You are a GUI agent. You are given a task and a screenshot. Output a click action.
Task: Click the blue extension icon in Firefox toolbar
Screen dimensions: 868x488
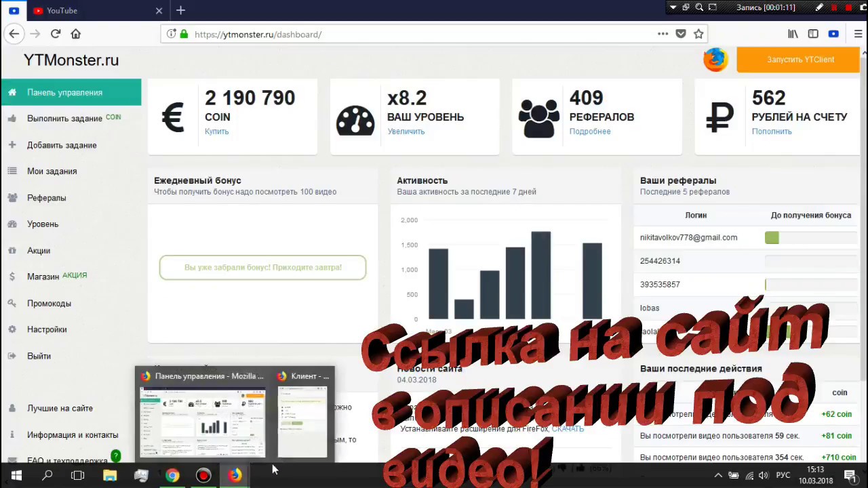click(x=833, y=34)
